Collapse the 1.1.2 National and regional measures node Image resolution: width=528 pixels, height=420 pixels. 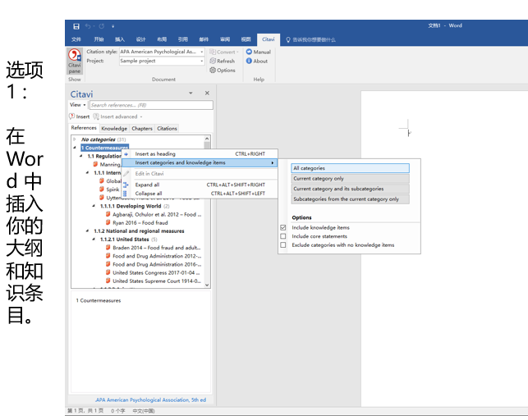coord(88,231)
